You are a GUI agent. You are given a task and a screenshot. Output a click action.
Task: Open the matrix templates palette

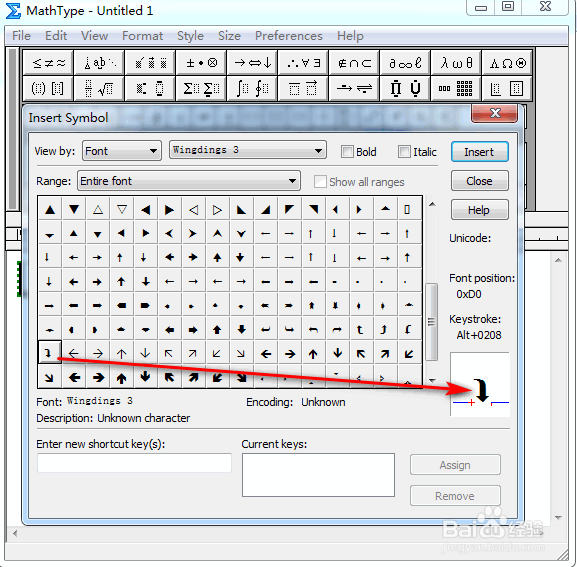pyautogui.click(x=456, y=88)
